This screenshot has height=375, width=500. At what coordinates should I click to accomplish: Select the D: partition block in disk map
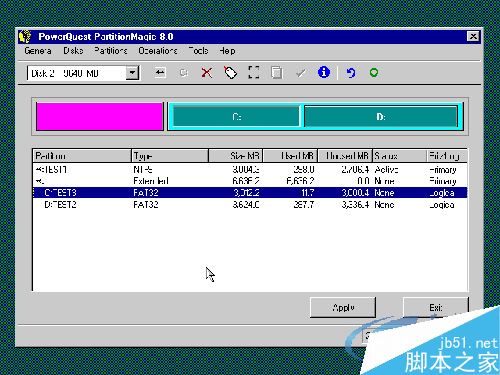tap(381, 117)
